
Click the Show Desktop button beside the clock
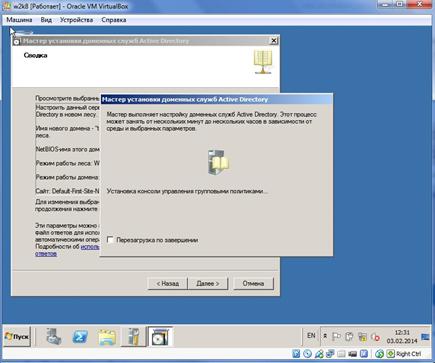[425, 337]
